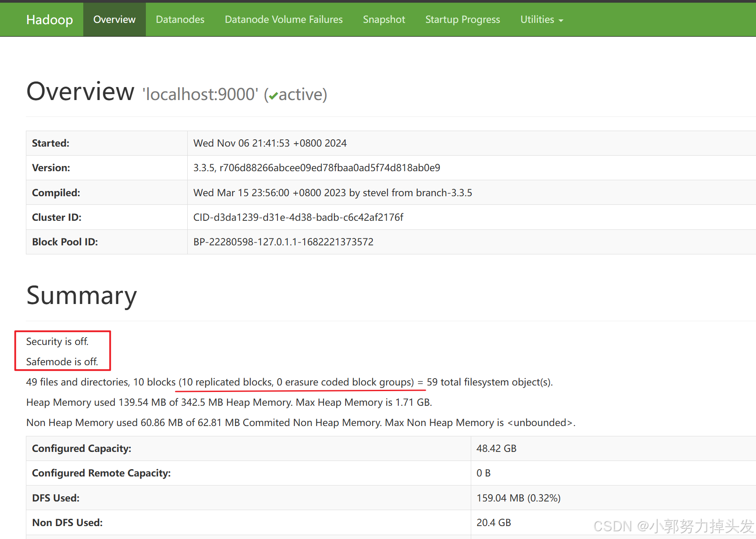
Task: Click the Started: row label
Action: (x=50, y=143)
